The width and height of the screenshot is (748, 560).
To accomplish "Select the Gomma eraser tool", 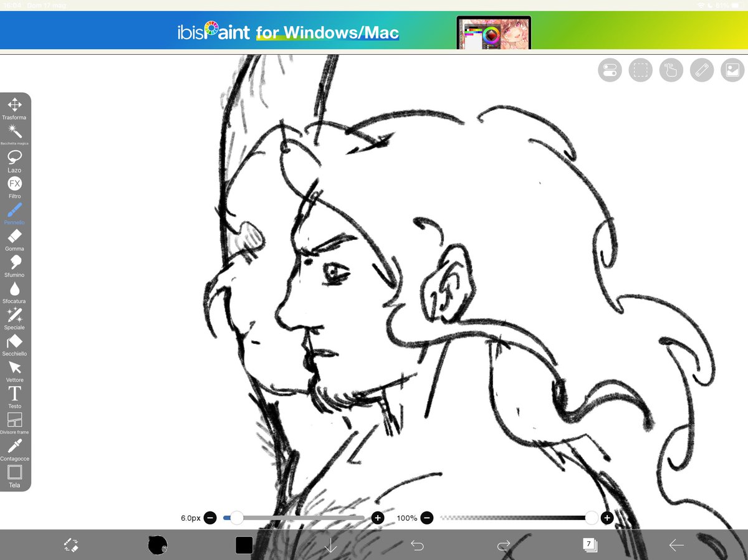I will point(14,240).
